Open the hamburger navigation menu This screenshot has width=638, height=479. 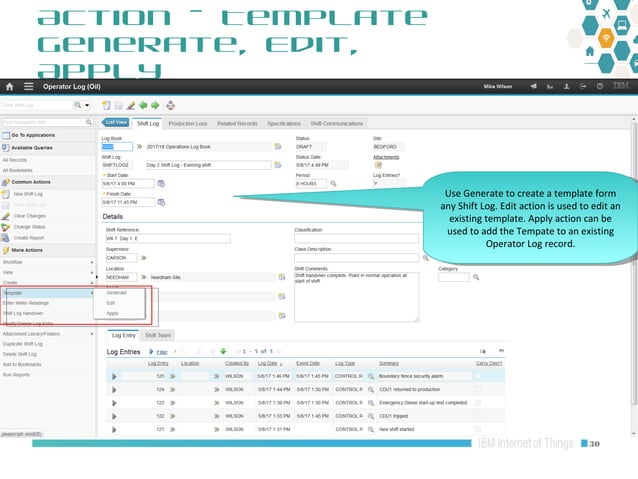tap(28, 87)
